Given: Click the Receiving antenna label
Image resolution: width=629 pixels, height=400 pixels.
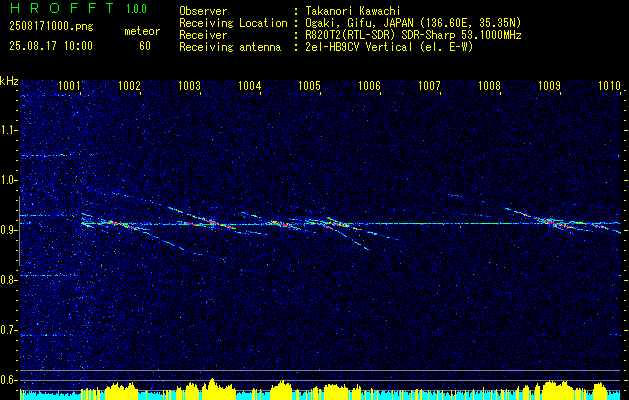Looking at the screenshot, I should pos(230,47).
